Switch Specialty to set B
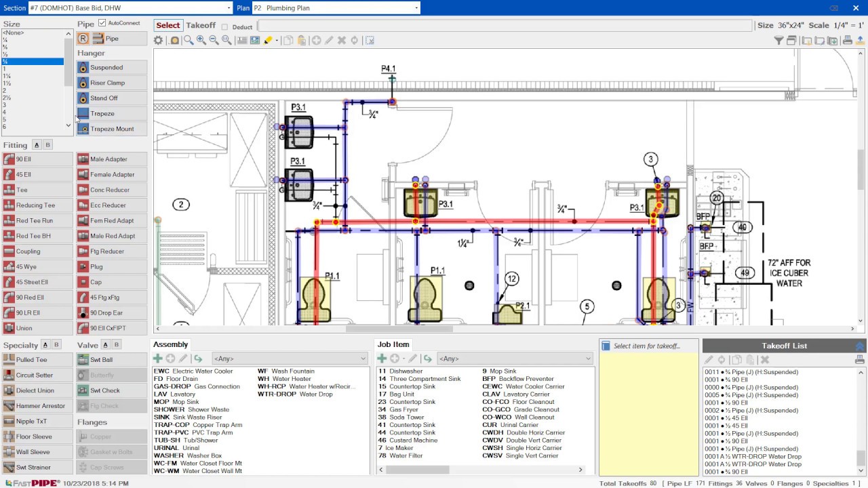This screenshot has height=488, width=868. point(56,345)
